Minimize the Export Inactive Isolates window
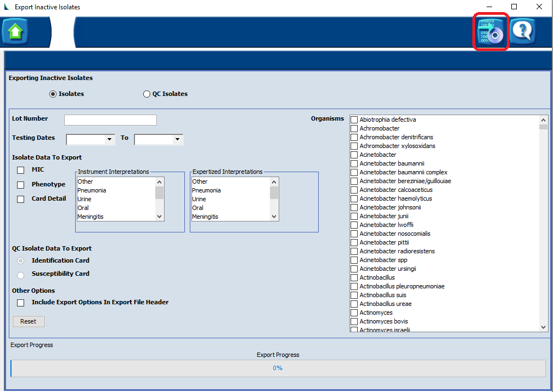 [x=489, y=7]
